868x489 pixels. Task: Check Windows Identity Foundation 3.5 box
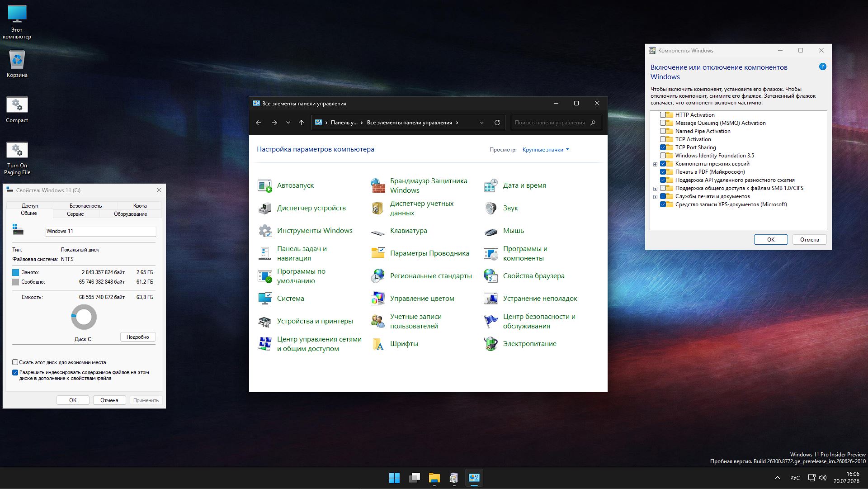pos(663,156)
